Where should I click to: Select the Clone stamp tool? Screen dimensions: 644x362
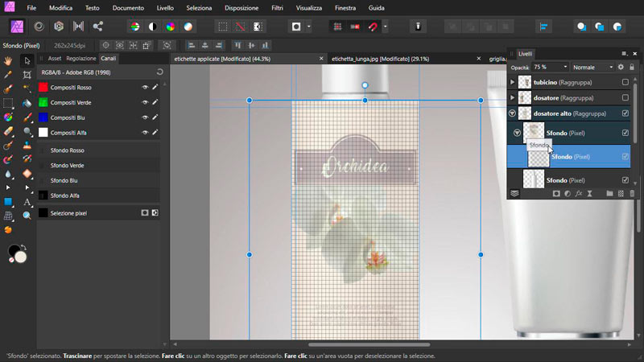27,146
